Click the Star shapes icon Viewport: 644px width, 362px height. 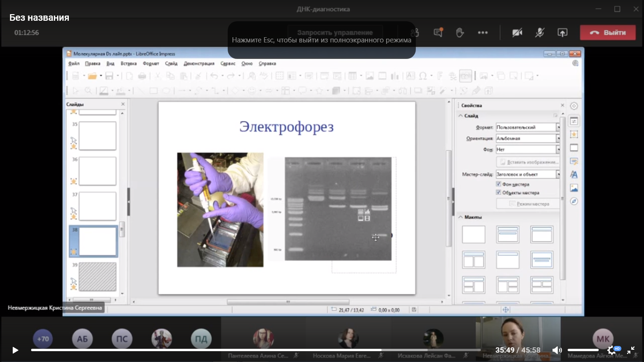pyautogui.click(x=319, y=90)
